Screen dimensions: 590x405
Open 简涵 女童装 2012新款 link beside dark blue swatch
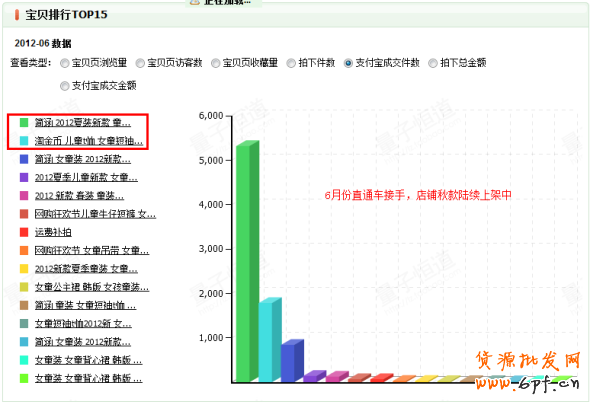pos(83,159)
